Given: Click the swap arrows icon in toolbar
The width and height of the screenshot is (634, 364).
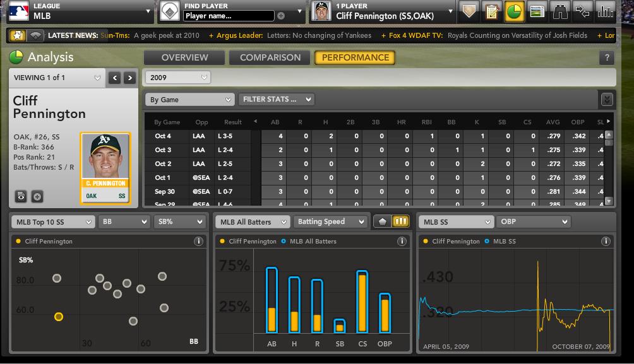Looking at the screenshot, I should pos(583,11).
